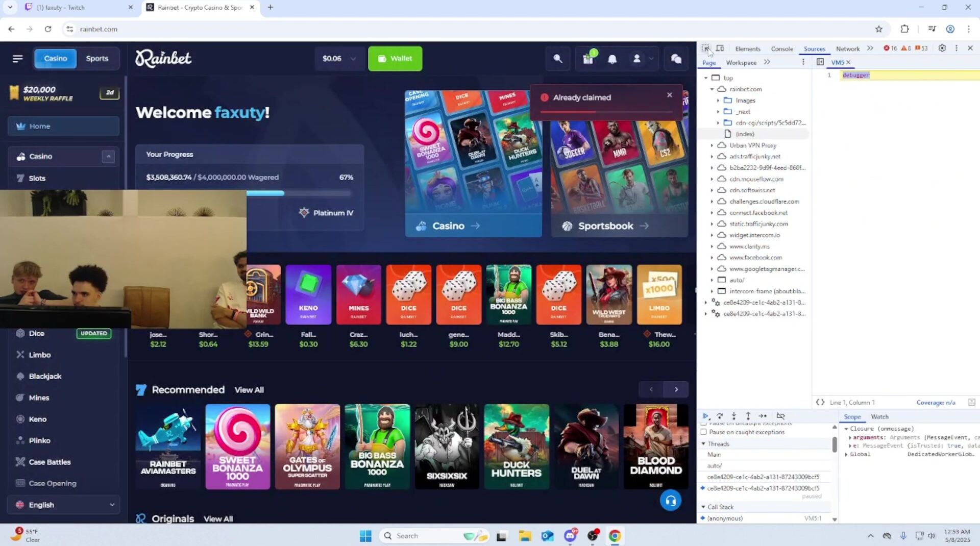
Task: Open the Windows Start menu
Action: [365, 536]
